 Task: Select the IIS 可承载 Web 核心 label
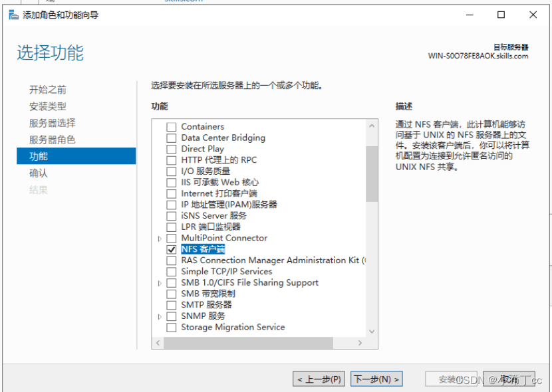[219, 183]
